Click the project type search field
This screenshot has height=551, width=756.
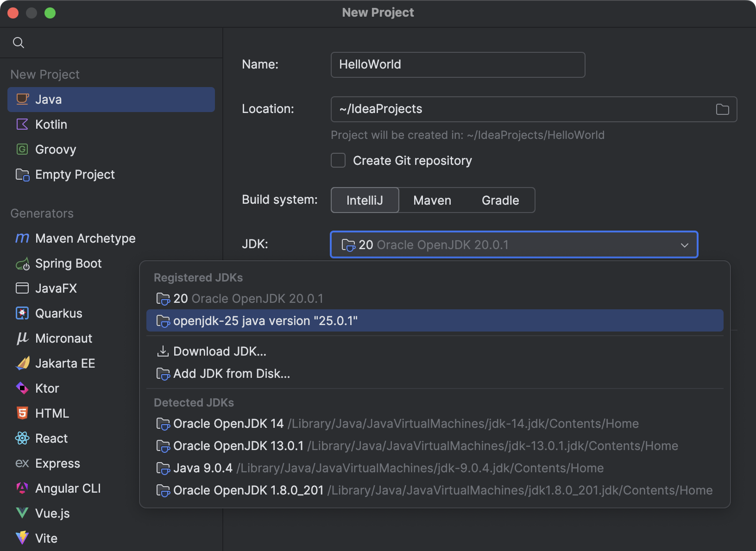pos(111,43)
